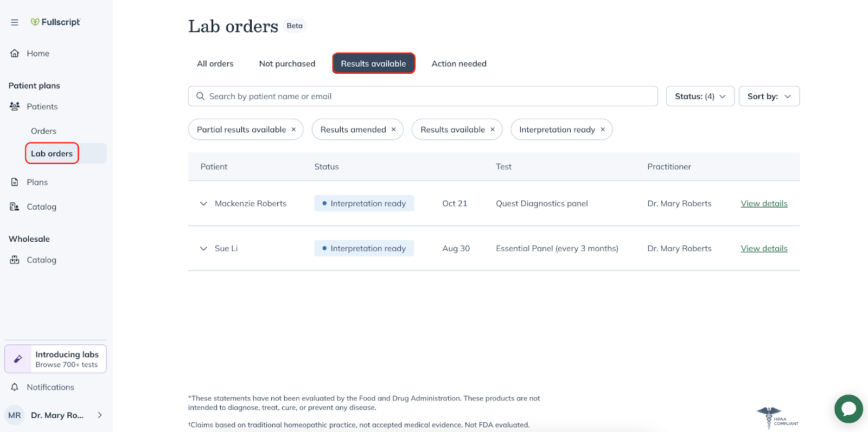Image resolution: width=868 pixels, height=432 pixels.
Task: Select Lab orders in the sidebar
Action: tap(52, 153)
